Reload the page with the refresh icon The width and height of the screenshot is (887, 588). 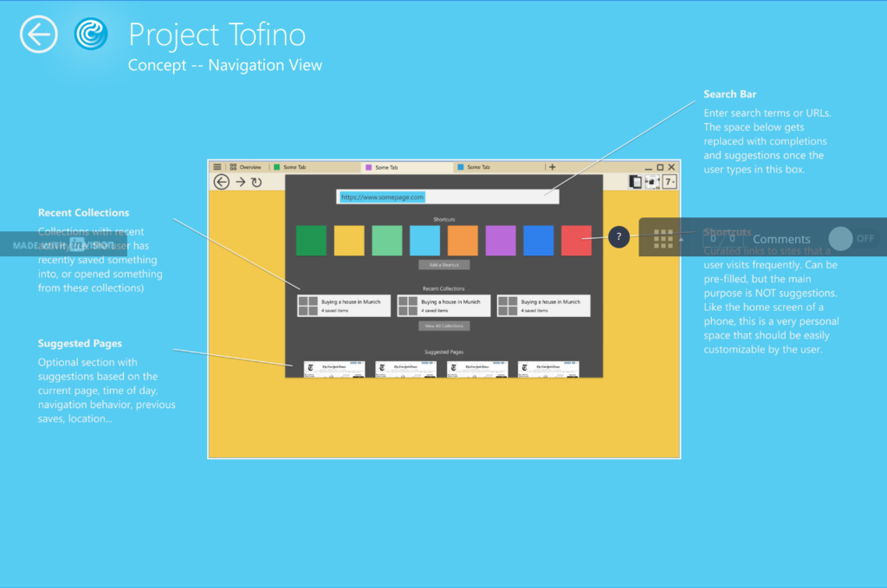[256, 182]
